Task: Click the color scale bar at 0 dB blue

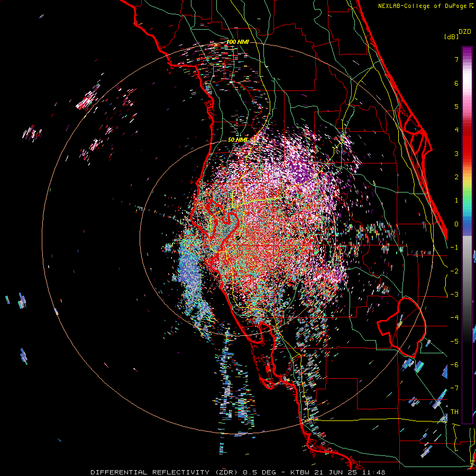Action: coord(467,224)
